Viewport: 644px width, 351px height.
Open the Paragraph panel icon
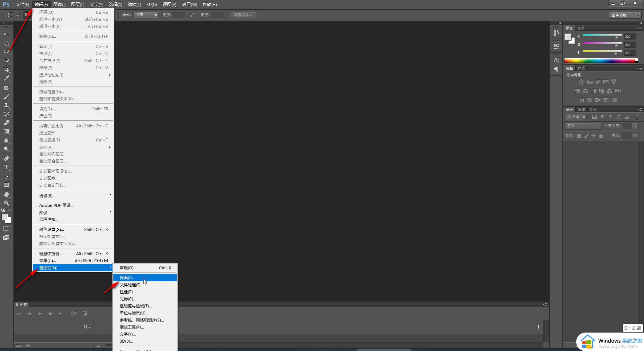[x=556, y=70]
